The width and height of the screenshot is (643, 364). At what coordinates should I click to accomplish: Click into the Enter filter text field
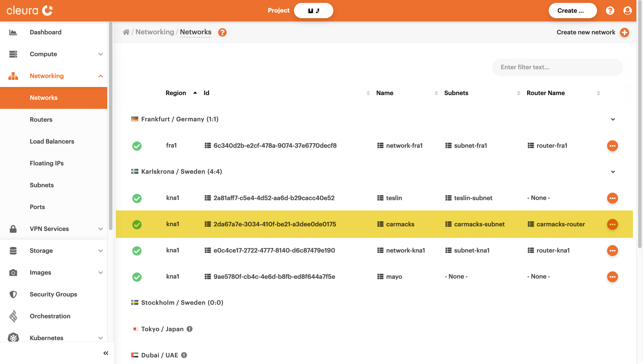pyautogui.click(x=557, y=67)
